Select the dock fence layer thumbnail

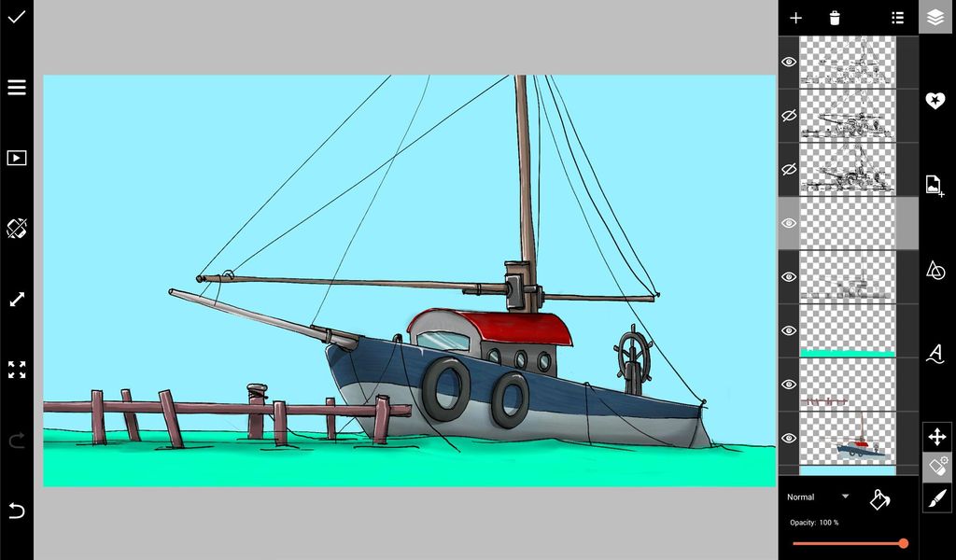tap(848, 385)
